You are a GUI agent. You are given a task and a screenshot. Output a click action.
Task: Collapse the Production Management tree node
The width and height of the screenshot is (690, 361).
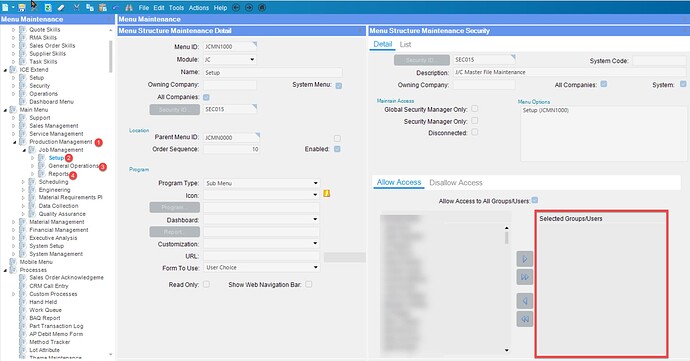(x=14, y=142)
